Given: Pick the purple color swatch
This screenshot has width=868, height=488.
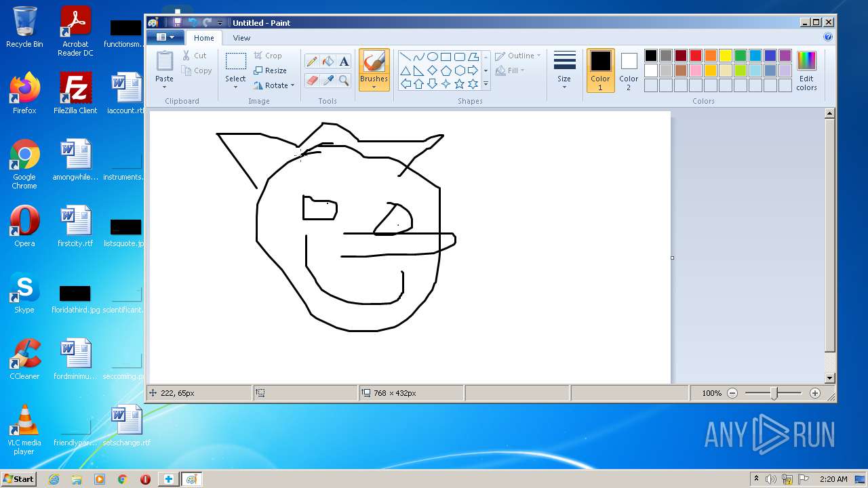Looking at the screenshot, I should [785, 56].
